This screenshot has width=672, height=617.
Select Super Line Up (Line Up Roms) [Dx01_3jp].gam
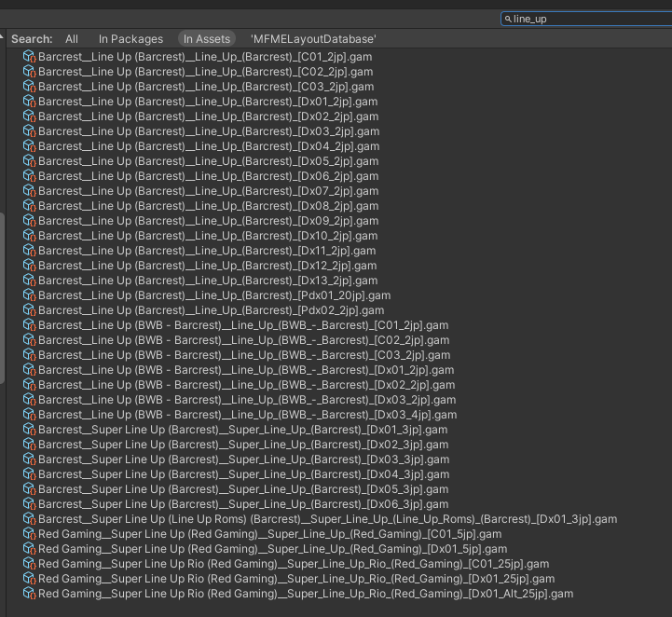(328, 519)
